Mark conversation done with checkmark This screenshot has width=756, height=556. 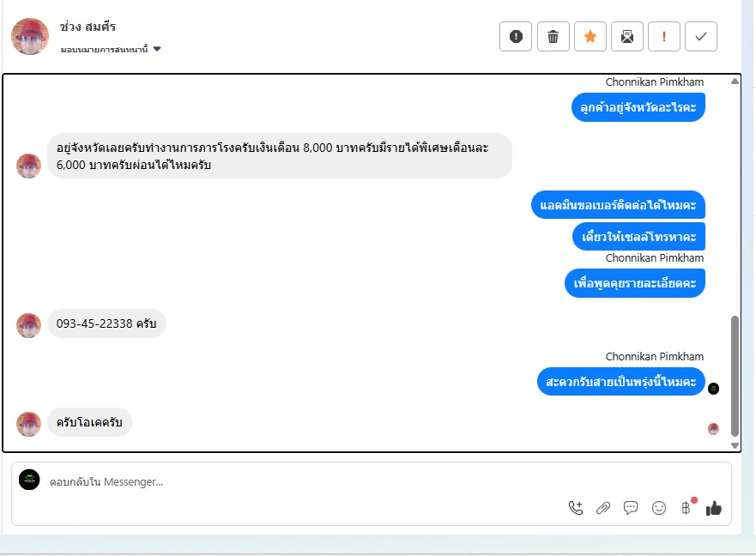(x=701, y=36)
